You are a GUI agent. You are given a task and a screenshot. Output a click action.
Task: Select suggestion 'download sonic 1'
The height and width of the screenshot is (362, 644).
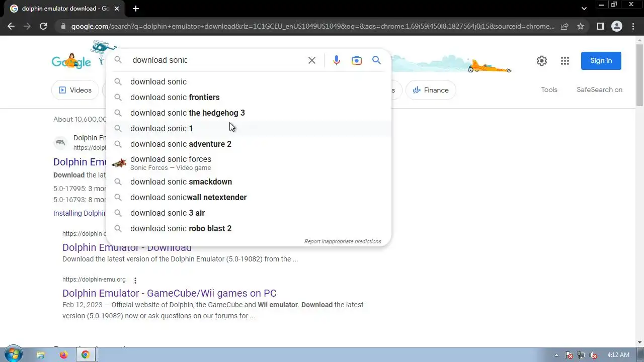249,128
